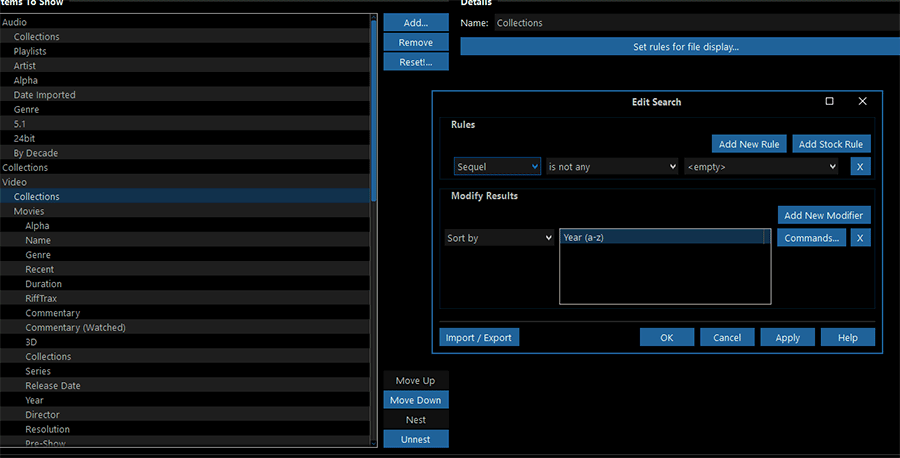Click the Remove button
900x458 pixels.
[x=416, y=42]
